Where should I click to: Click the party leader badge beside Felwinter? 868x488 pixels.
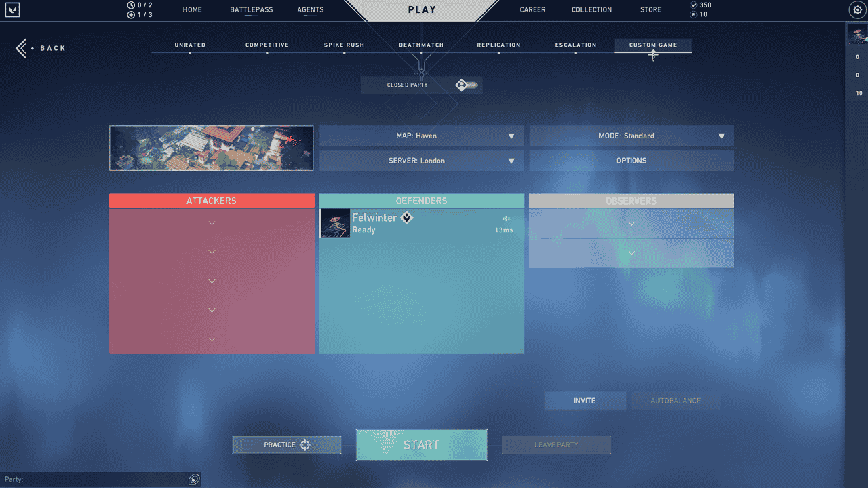click(406, 218)
